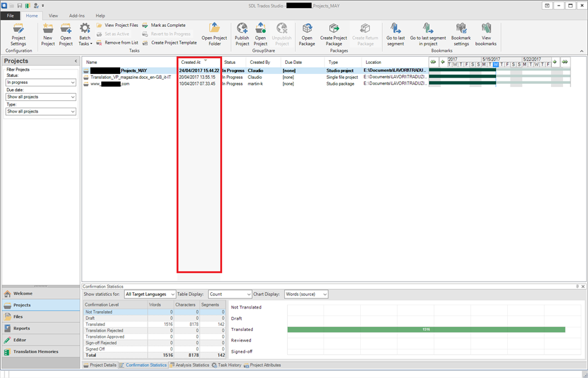588x378 pixels.
Task: Switch to the Add-Ins ribbon tab
Action: click(77, 16)
